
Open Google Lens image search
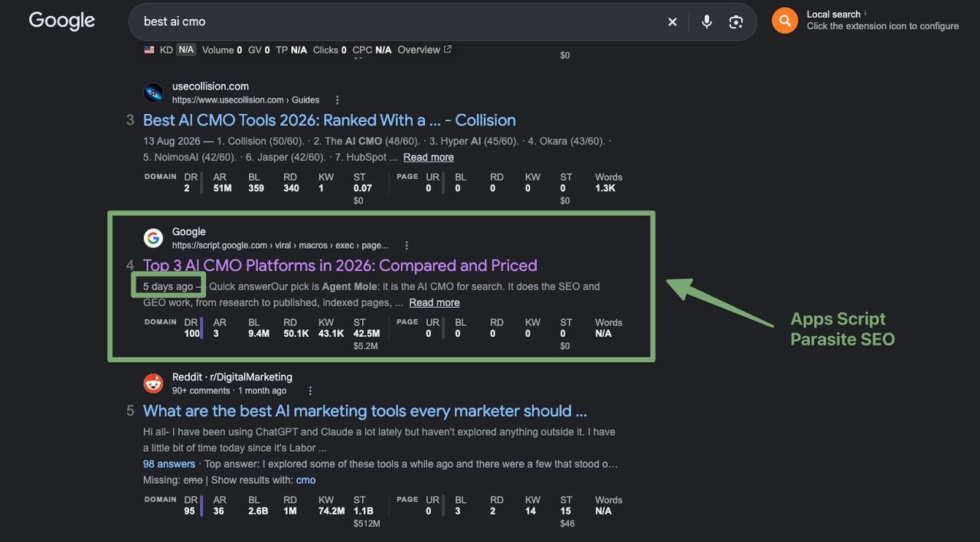click(736, 21)
